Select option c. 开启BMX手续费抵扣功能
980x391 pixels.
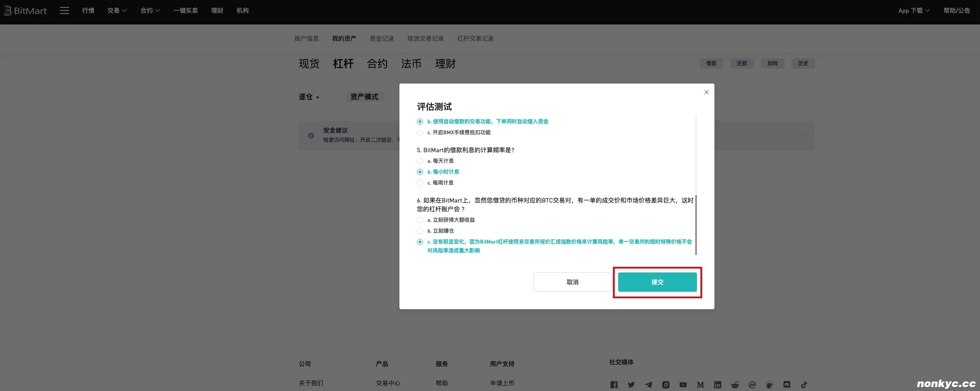coord(420,133)
